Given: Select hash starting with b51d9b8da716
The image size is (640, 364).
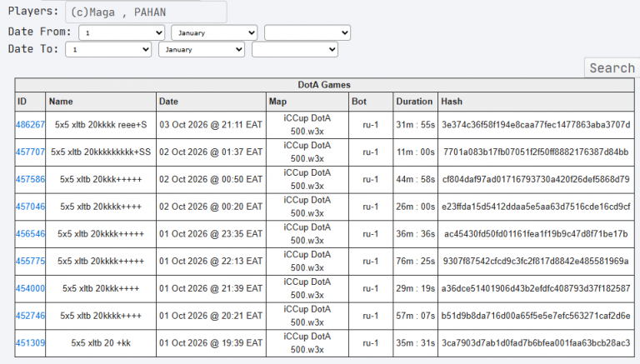Looking at the screenshot, I should (x=536, y=316).
